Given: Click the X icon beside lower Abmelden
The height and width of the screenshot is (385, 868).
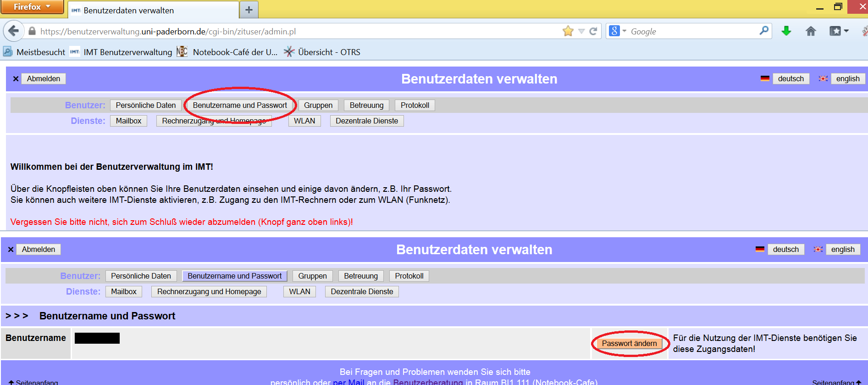Looking at the screenshot, I should tap(11, 249).
